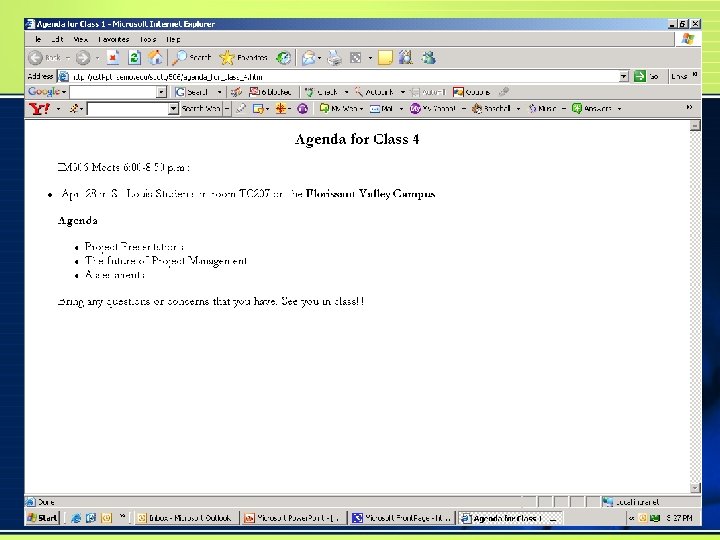Refresh the page using the green arrows icon

[x=135, y=57]
